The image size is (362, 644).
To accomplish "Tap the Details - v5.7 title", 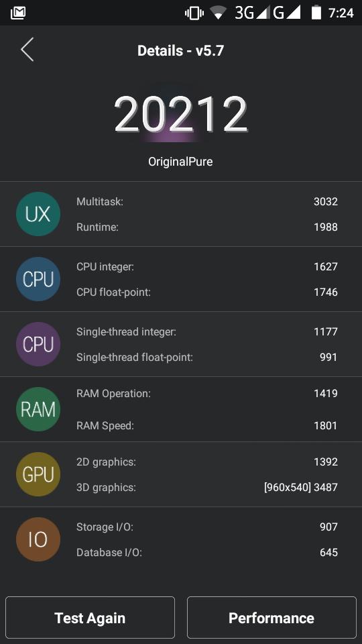I will 180,50.
